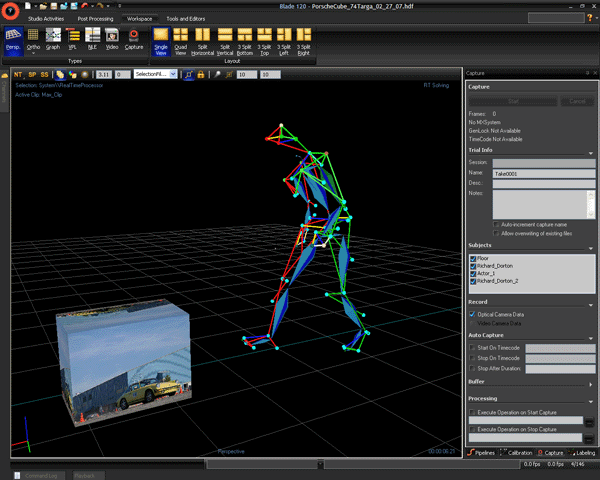The height and width of the screenshot is (480, 600).
Task: Click the Notes text area
Action: coord(544,204)
